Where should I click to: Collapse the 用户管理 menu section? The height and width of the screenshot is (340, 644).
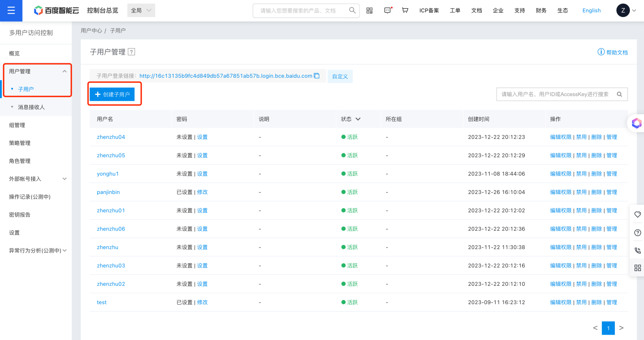[64, 71]
